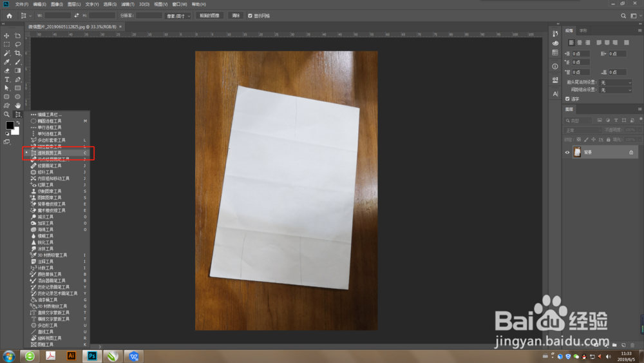Hide the 背景 layer eye icon
The height and width of the screenshot is (363, 644).
[567, 153]
